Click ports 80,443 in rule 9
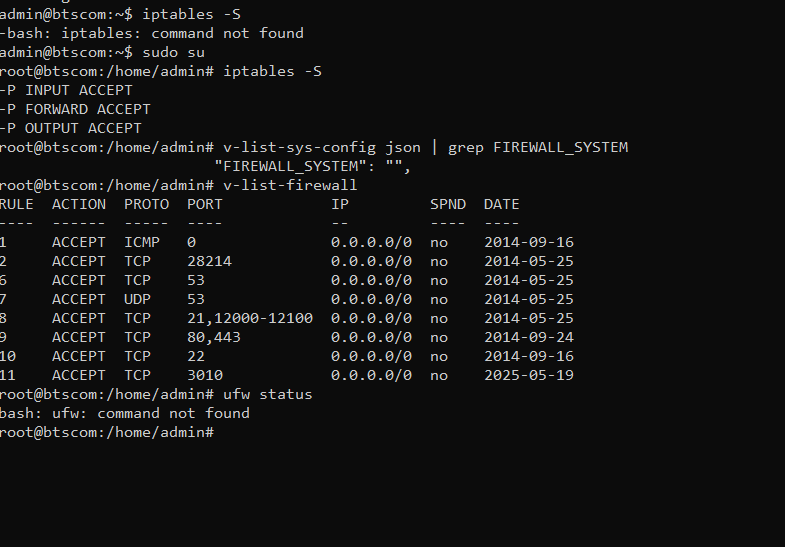Screen dimensions: 785x547 [x=214, y=337]
